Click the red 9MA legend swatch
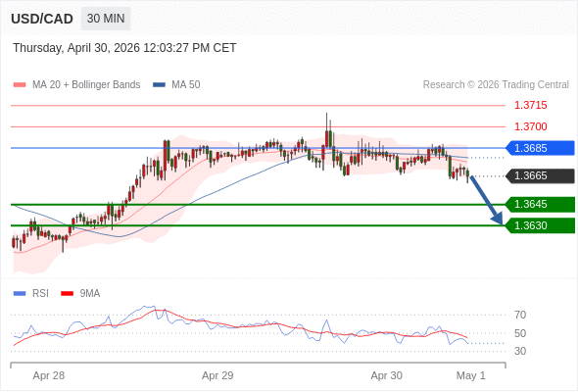The height and width of the screenshot is (392, 578). 67,294
